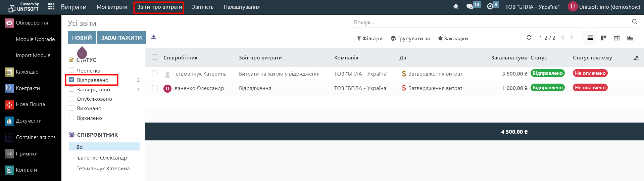Enable the Затверджено status checkbox
The image size is (644, 181).
71,89
